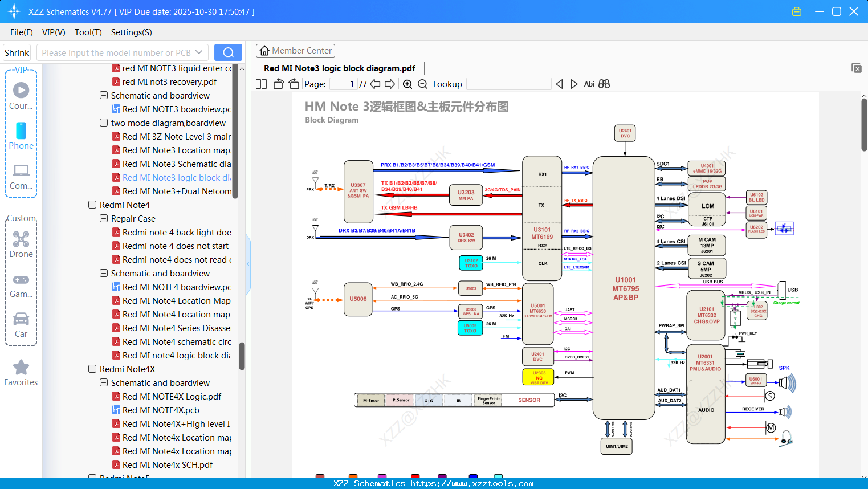Click the Shrink button
The width and height of the screenshot is (868, 489).
click(17, 52)
